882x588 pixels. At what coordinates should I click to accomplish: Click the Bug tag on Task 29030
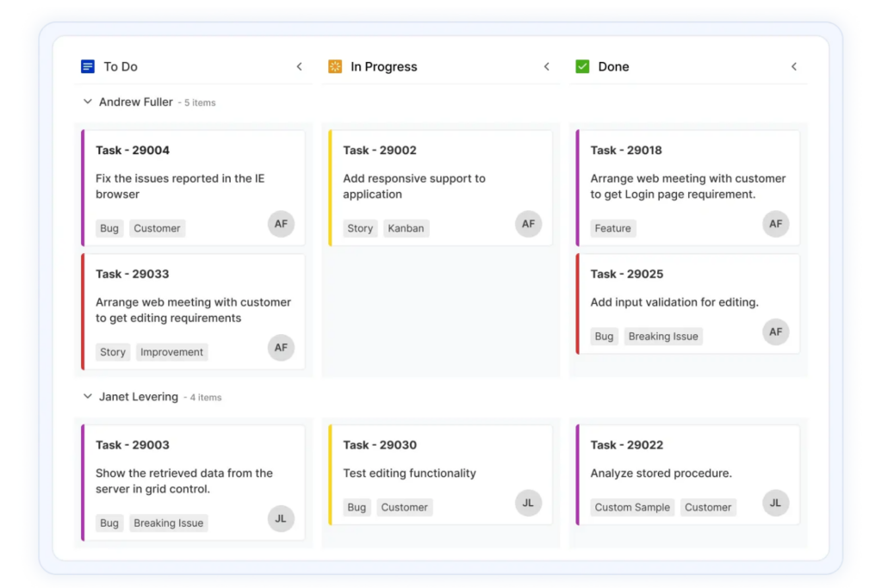357,507
